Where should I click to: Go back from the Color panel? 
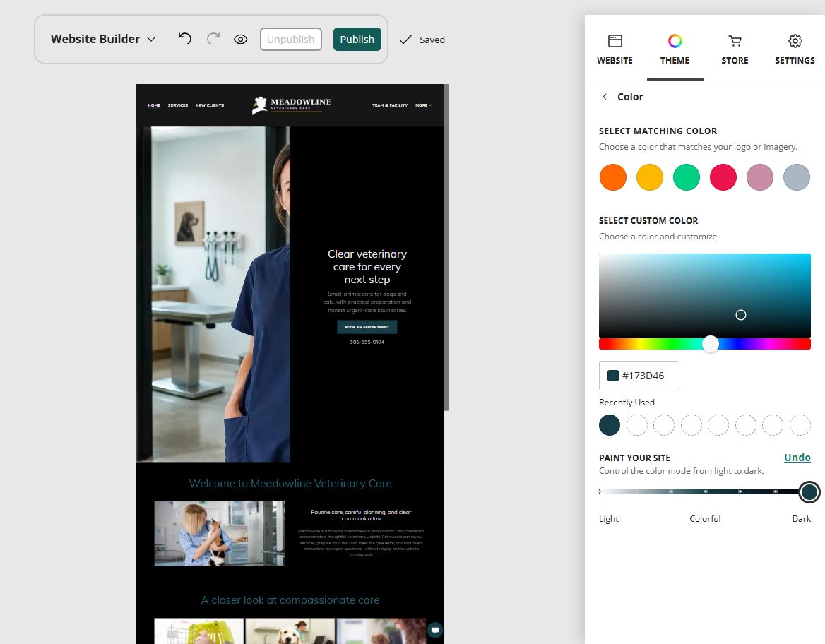605,97
